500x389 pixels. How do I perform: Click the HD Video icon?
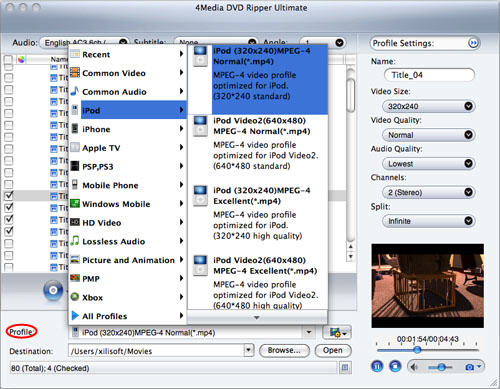click(x=75, y=222)
